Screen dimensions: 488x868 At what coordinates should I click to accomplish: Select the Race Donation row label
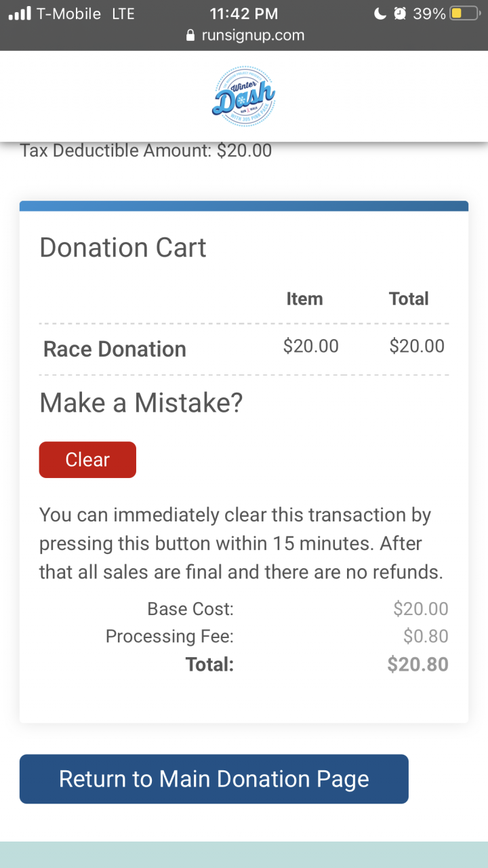[115, 349]
